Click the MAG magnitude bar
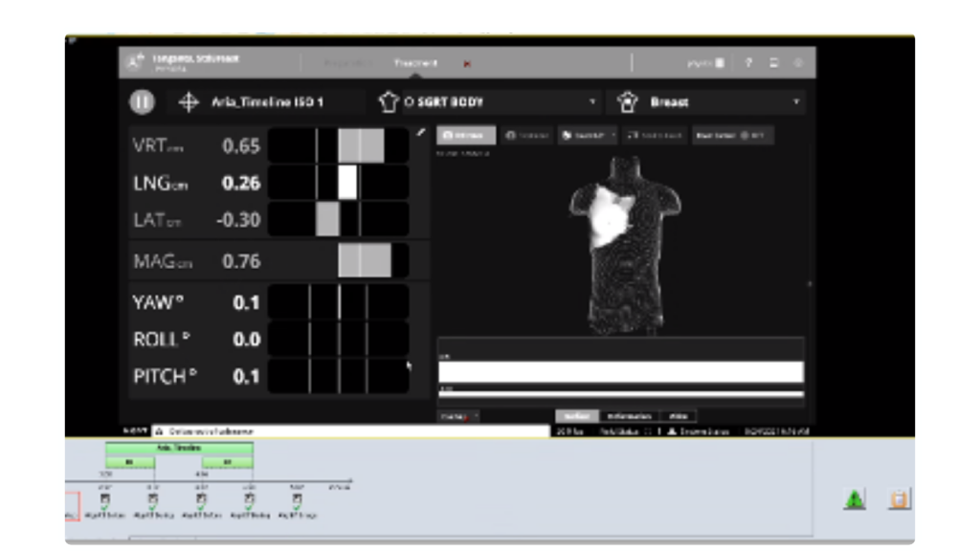The width and height of the screenshot is (980, 551). coord(338,260)
